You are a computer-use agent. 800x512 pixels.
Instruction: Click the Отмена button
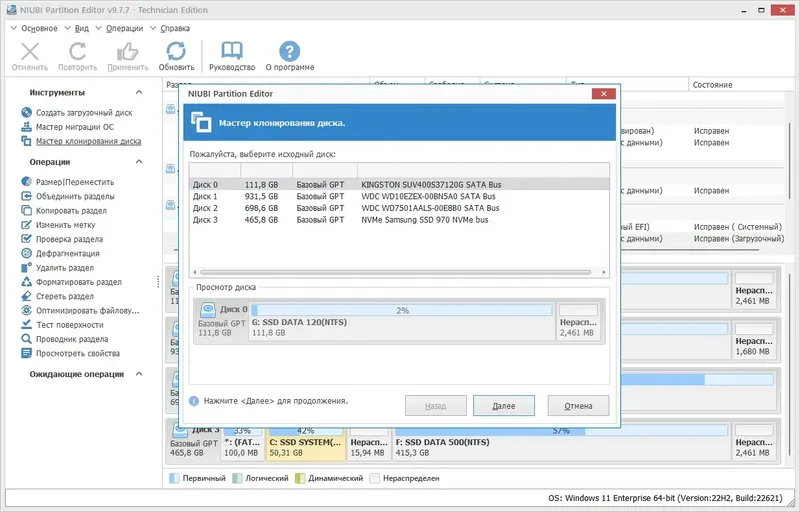coord(578,406)
